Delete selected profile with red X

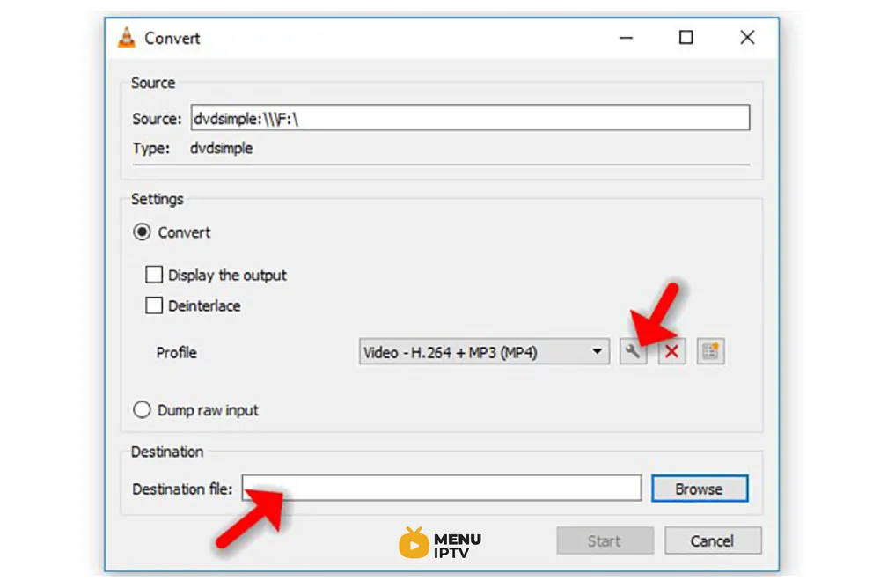tap(671, 351)
